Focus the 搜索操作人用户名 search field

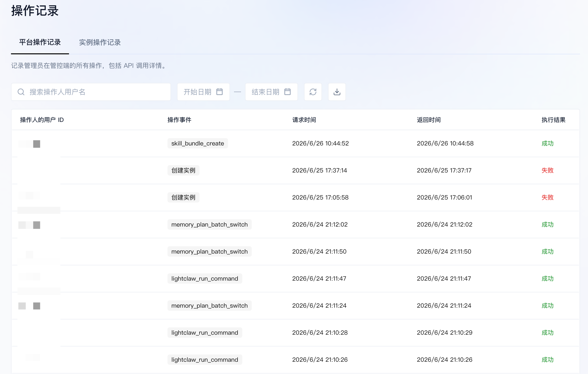tap(91, 92)
